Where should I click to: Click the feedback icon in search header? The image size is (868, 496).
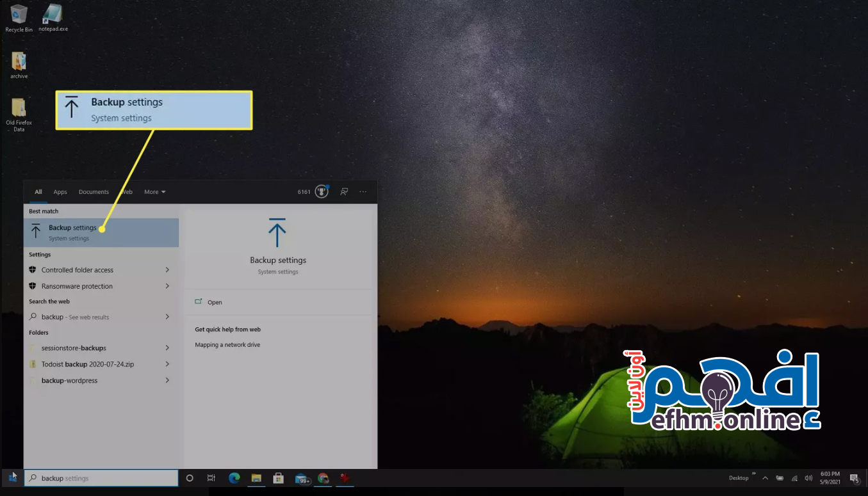(344, 191)
